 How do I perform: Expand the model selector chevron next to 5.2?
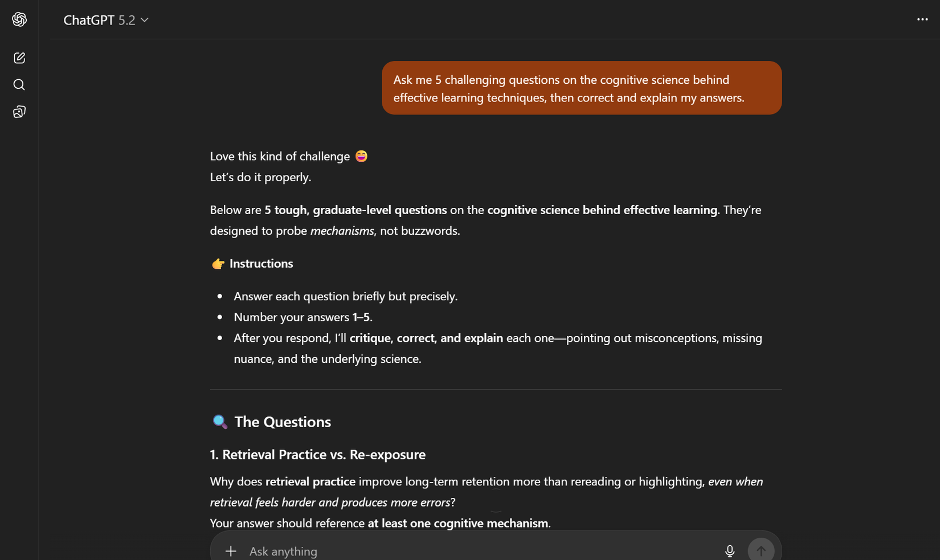144,20
